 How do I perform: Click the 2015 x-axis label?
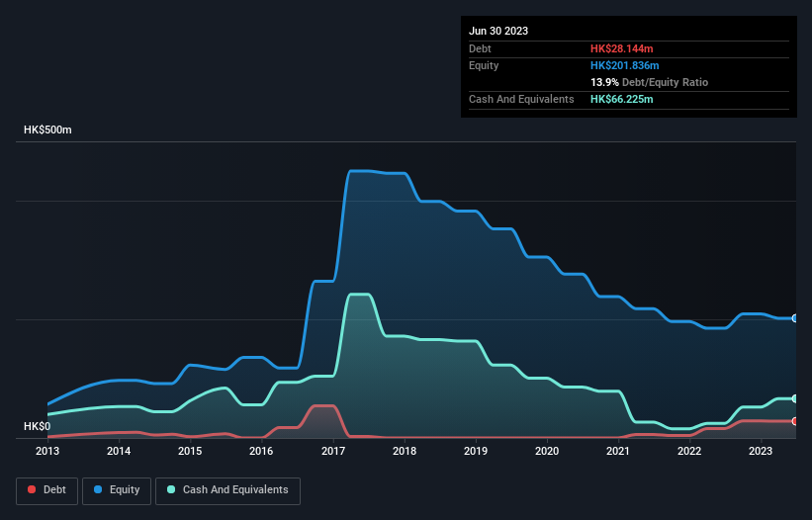click(190, 451)
